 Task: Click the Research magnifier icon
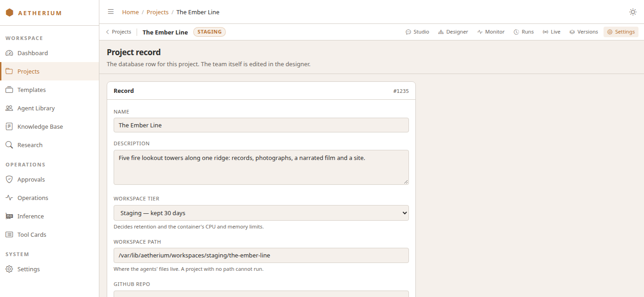(9, 145)
